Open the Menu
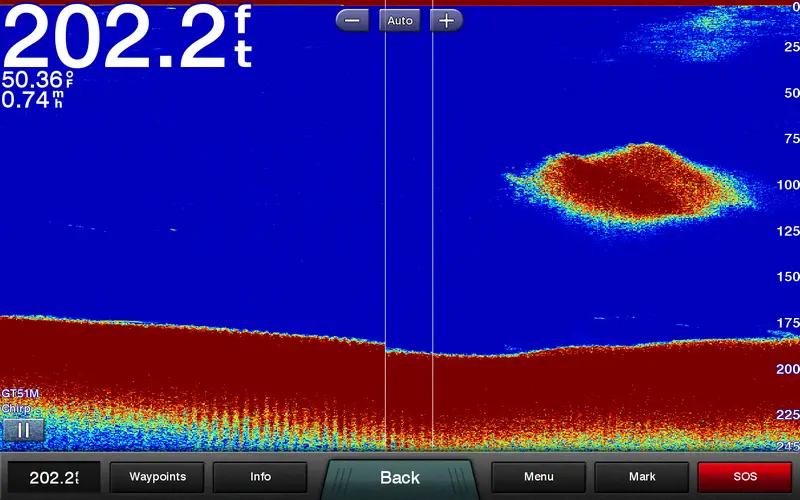800x500 pixels. (x=538, y=477)
